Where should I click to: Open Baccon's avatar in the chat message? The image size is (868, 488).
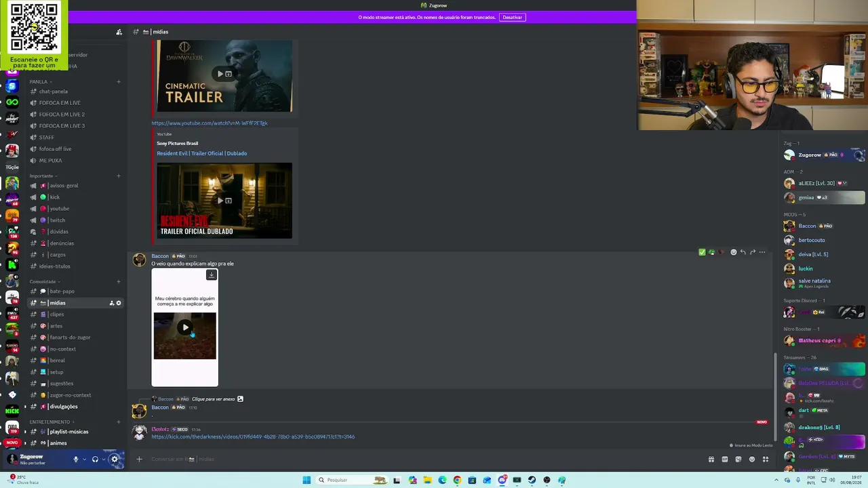(139, 260)
